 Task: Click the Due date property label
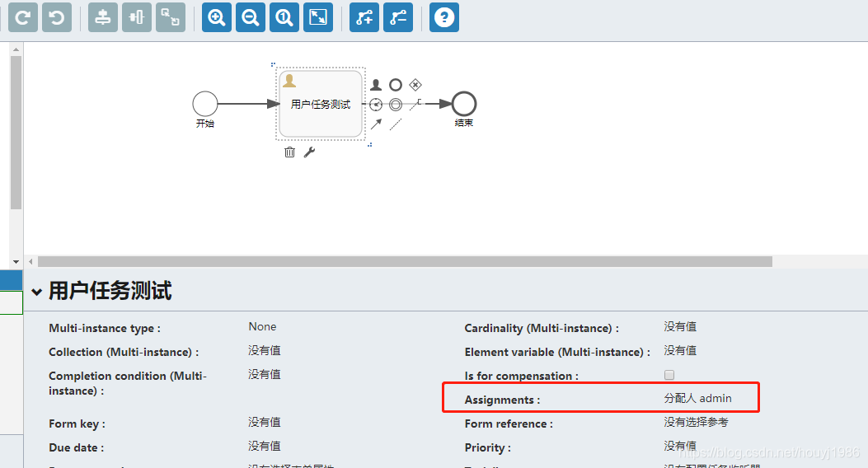tap(77, 447)
